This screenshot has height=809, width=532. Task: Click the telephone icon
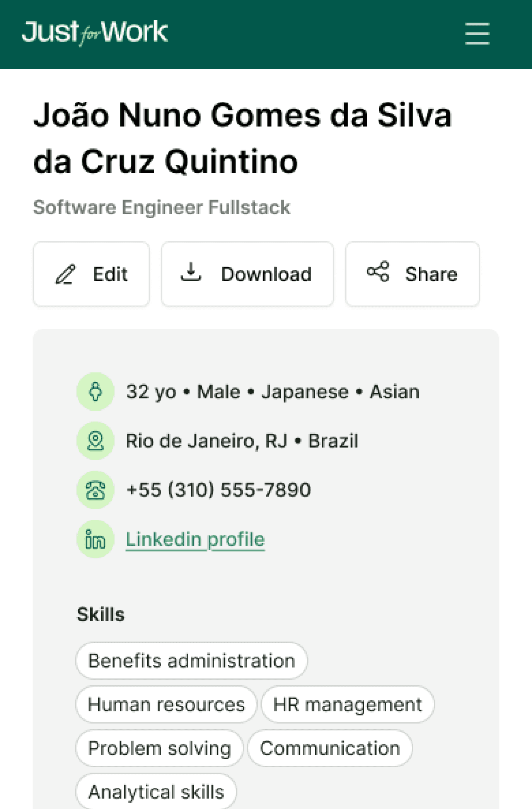(95, 490)
